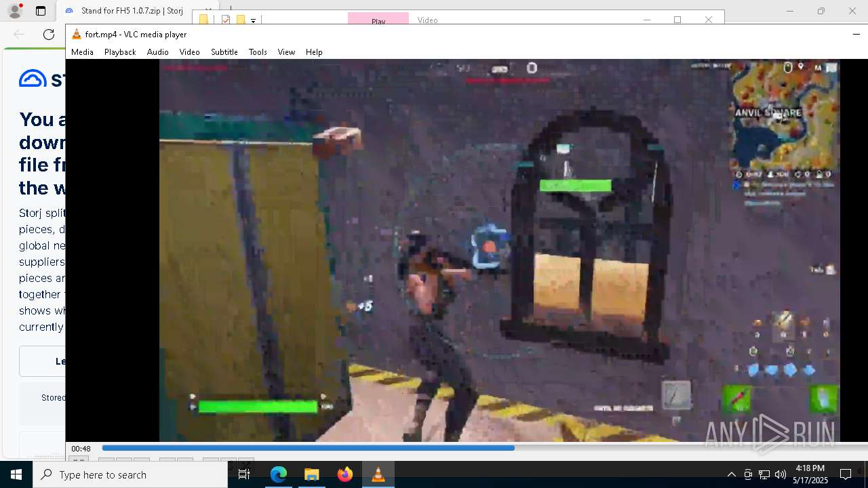
Task: Minimize the File Explorer window
Action: pos(647,19)
